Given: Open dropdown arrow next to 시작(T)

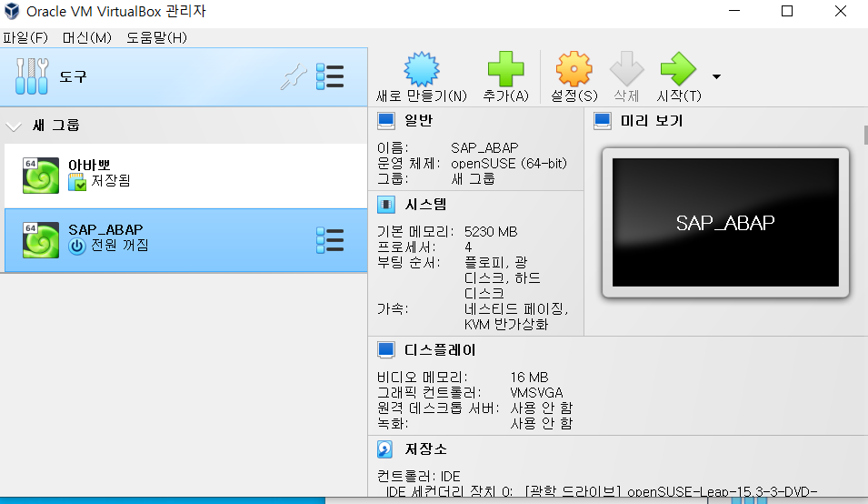Looking at the screenshot, I should coord(716,76).
